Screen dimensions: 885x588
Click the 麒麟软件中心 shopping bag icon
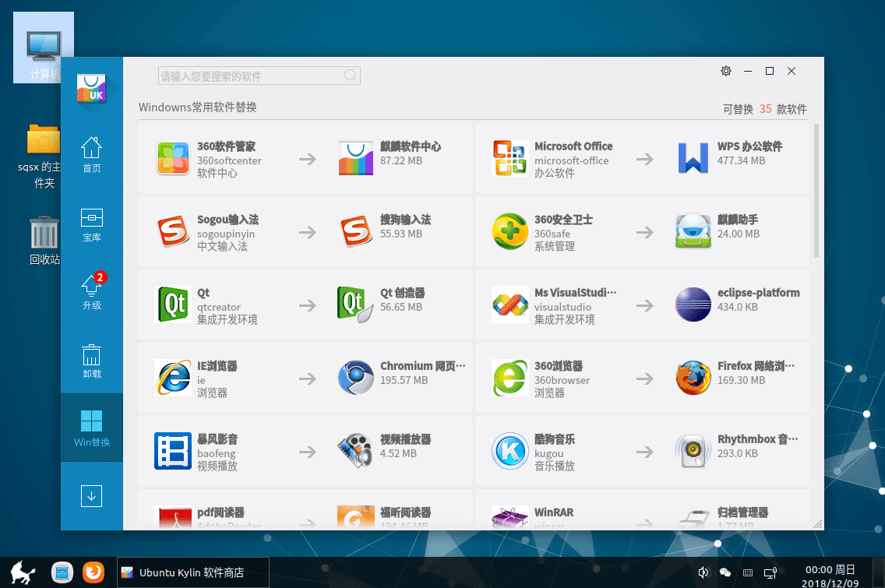pos(355,158)
